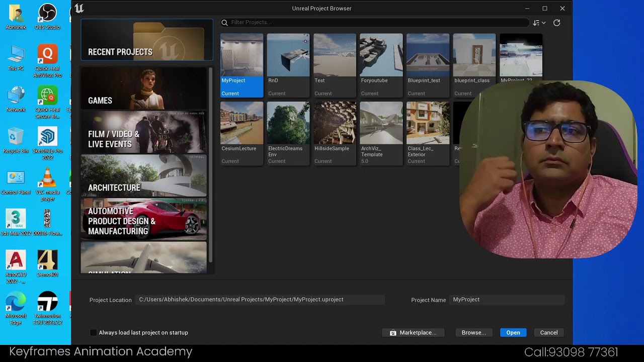Image resolution: width=644 pixels, height=362 pixels.
Task: Open the Recycle Bin desktop icon
Action: pos(16,140)
